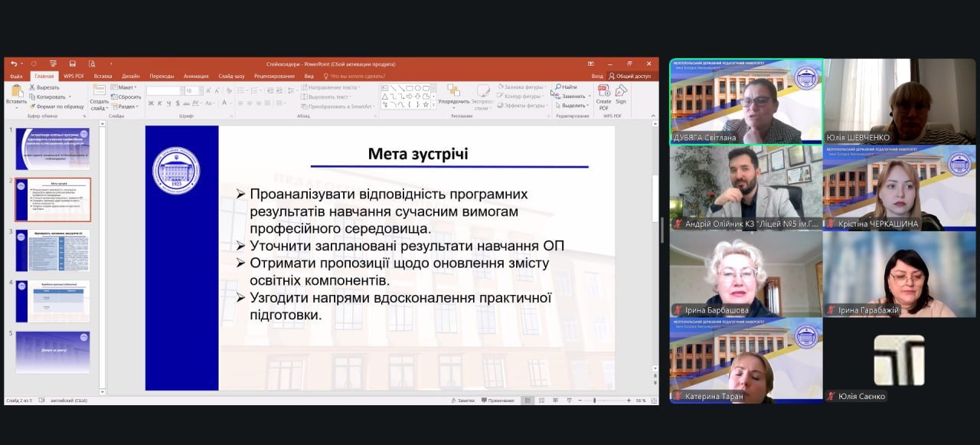Select slide 3 thumbnail in the slide panel

[x=53, y=250]
